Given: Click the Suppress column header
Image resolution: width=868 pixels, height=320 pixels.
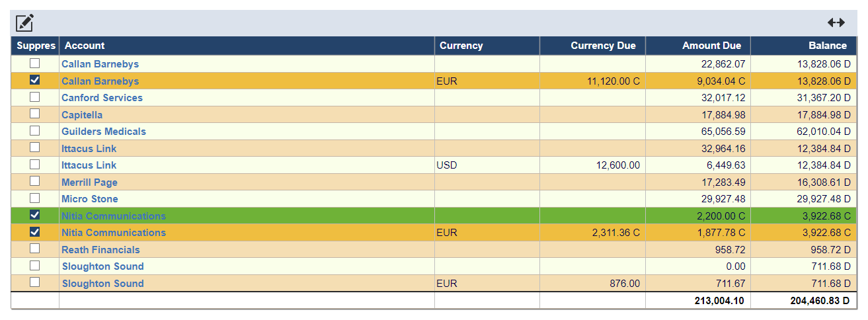Looking at the screenshot, I should pos(36,46).
